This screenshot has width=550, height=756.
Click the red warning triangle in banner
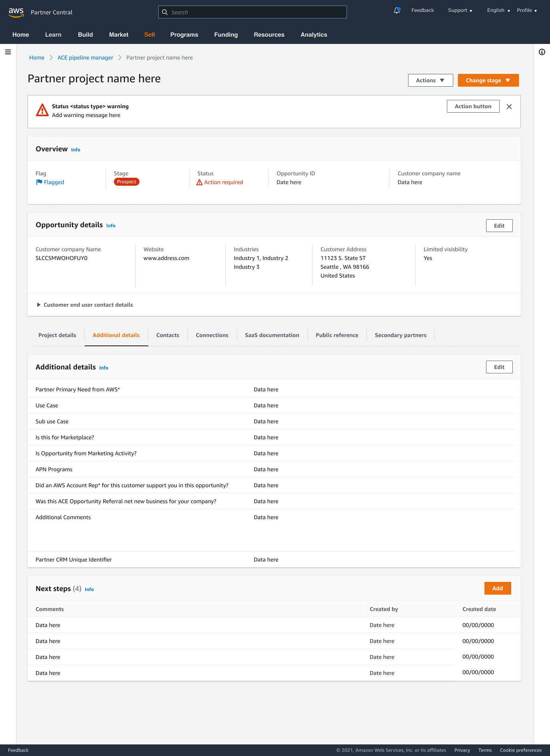tap(42, 110)
